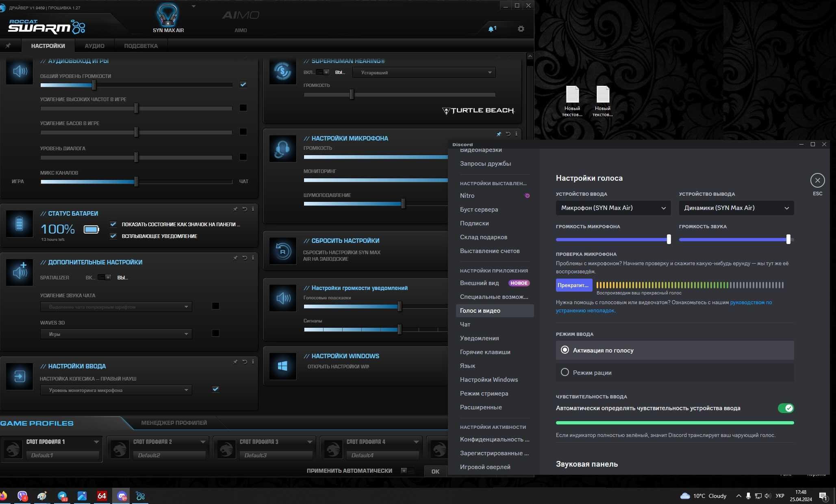This screenshot has height=504, width=836.
Task: Click ОТКРЫТЬ НАСТРОЙКИ WINDOWS button
Action: (338, 367)
